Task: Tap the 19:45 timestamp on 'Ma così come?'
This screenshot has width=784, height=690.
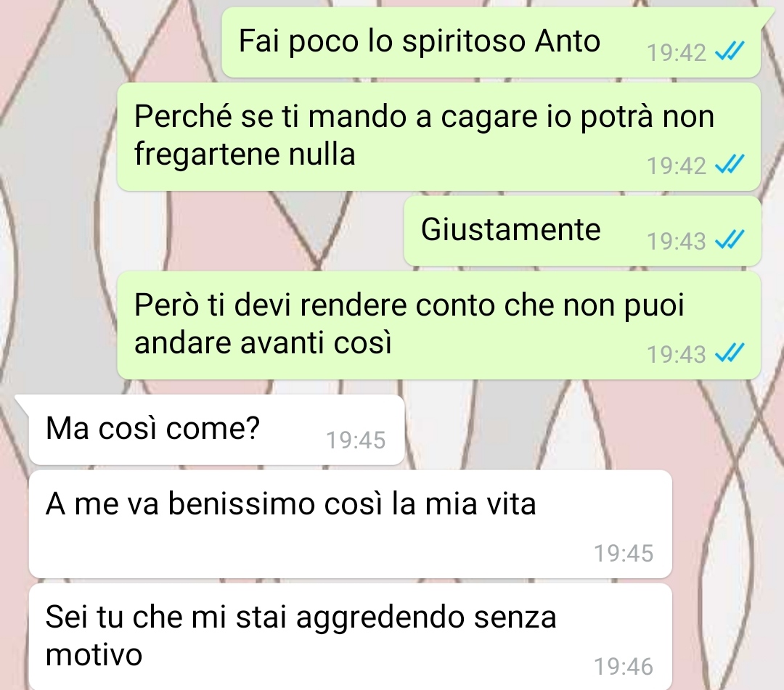Action: (x=356, y=440)
